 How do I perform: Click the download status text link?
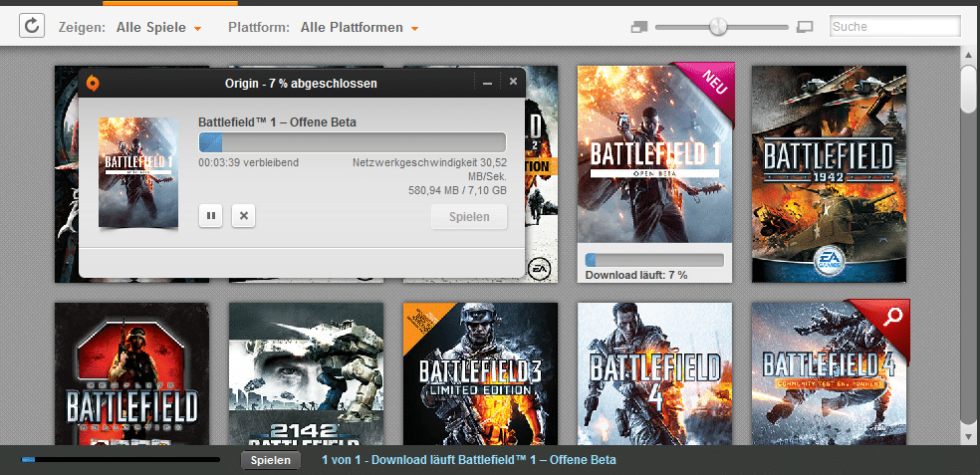pos(469,460)
